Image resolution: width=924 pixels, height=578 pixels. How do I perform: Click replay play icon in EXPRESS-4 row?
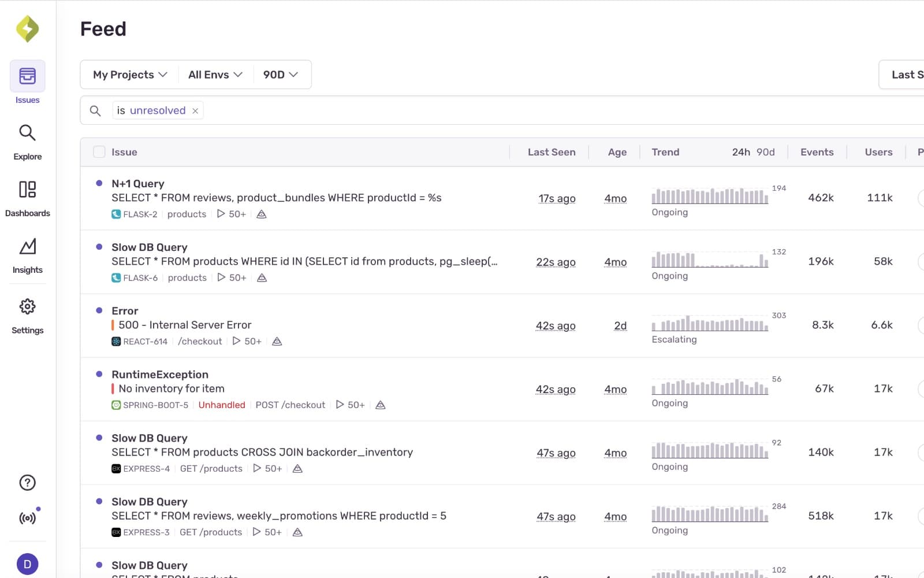pos(257,468)
